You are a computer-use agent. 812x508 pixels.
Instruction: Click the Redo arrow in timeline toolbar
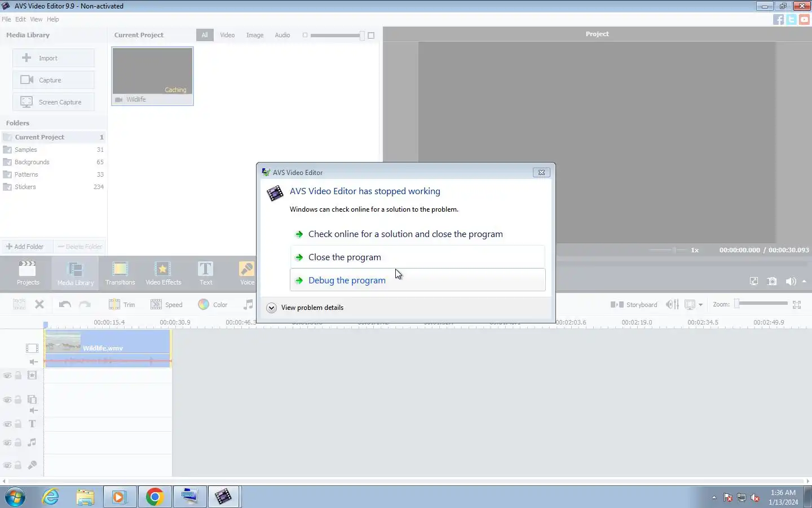pyautogui.click(x=85, y=304)
